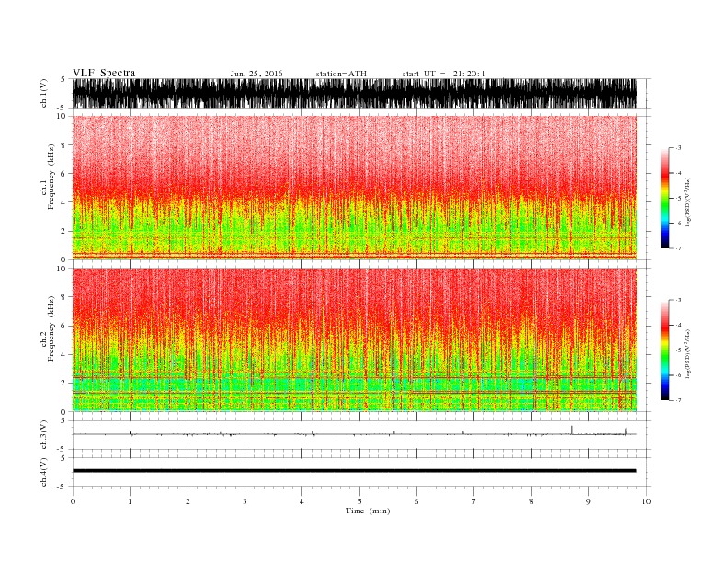This screenshot has width=728, height=563.
Task: Click the time axis tick label "1"
Action: [x=130, y=501]
